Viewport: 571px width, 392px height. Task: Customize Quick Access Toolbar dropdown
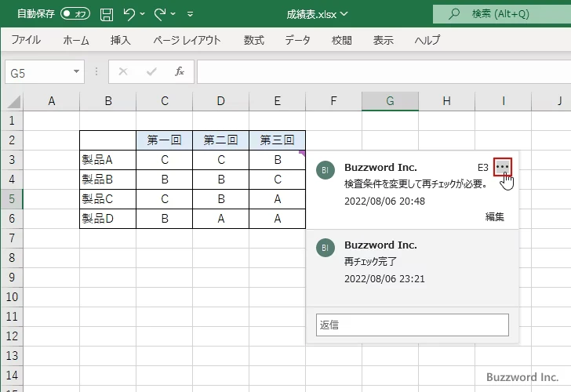point(190,14)
